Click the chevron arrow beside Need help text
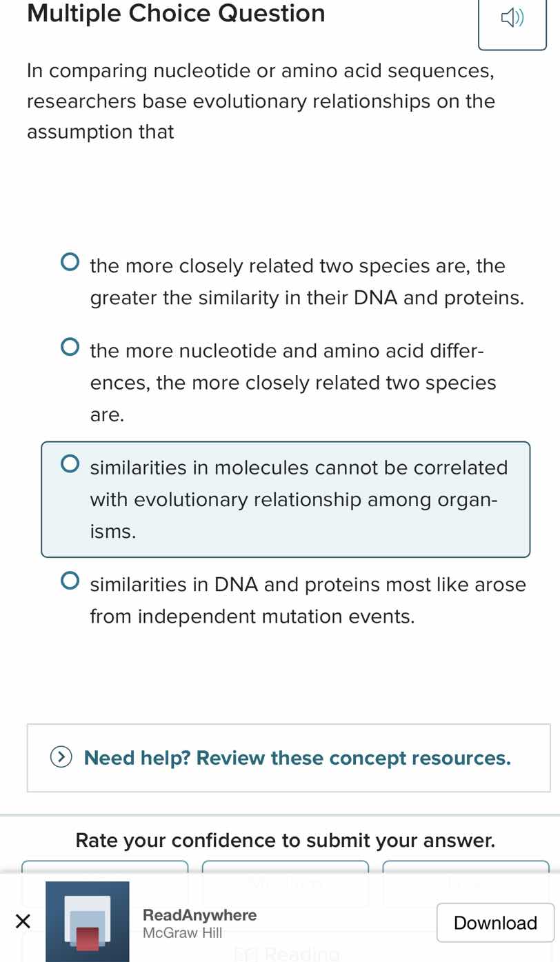The image size is (560, 962). point(62,757)
